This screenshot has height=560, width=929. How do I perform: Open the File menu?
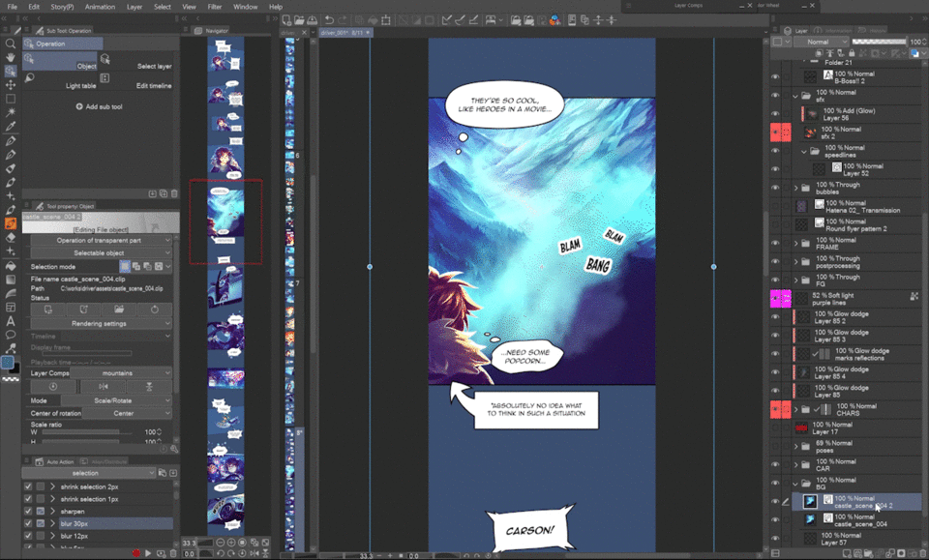point(12,7)
